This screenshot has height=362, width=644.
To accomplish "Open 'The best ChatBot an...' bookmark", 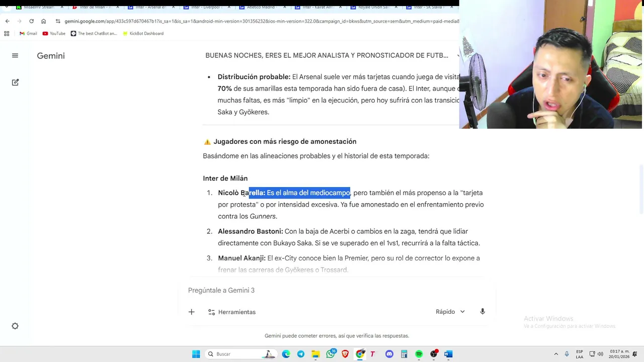I will click(x=94, y=34).
